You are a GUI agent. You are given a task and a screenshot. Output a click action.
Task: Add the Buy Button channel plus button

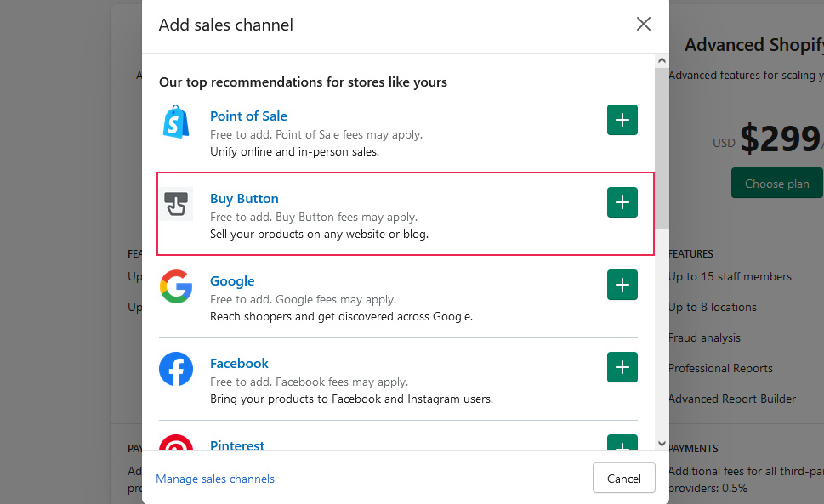(x=622, y=202)
